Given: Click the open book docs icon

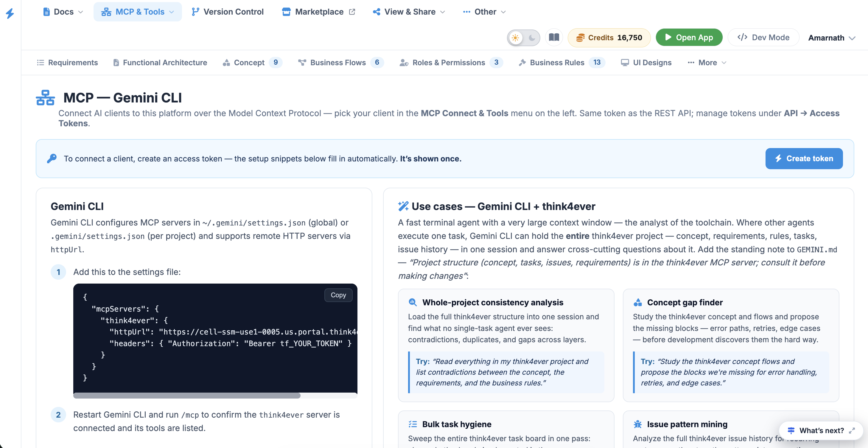Looking at the screenshot, I should [x=554, y=38].
